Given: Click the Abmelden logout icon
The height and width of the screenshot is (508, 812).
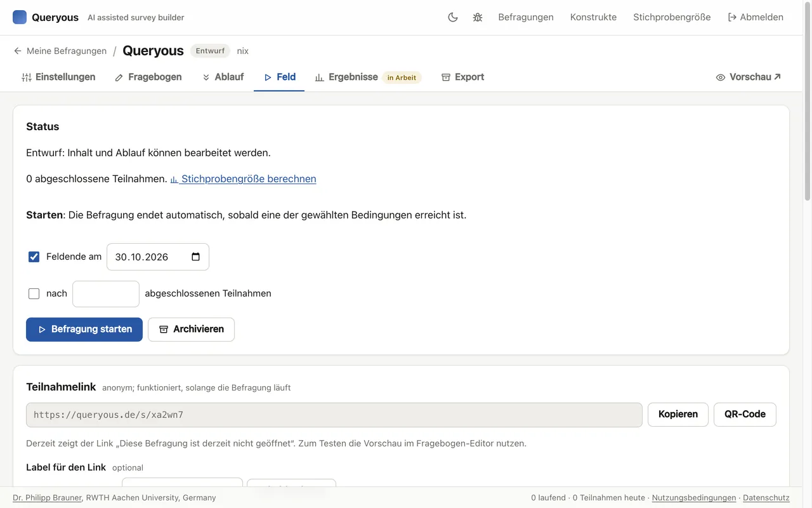Looking at the screenshot, I should [732, 17].
